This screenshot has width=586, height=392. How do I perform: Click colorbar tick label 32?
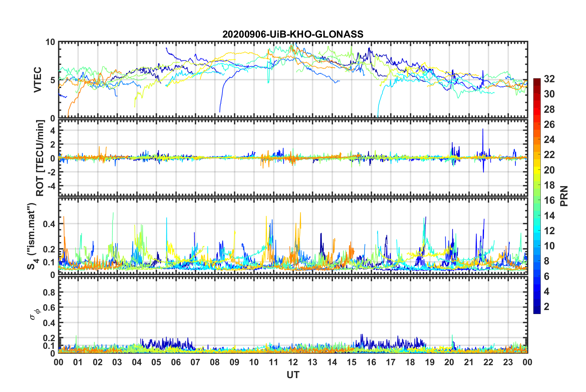549,79
